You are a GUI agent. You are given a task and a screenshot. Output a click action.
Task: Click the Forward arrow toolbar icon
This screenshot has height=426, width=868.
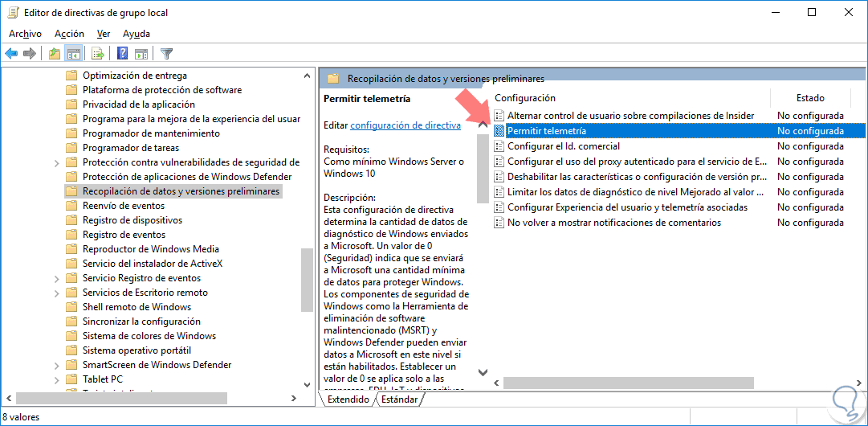coord(30,54)
